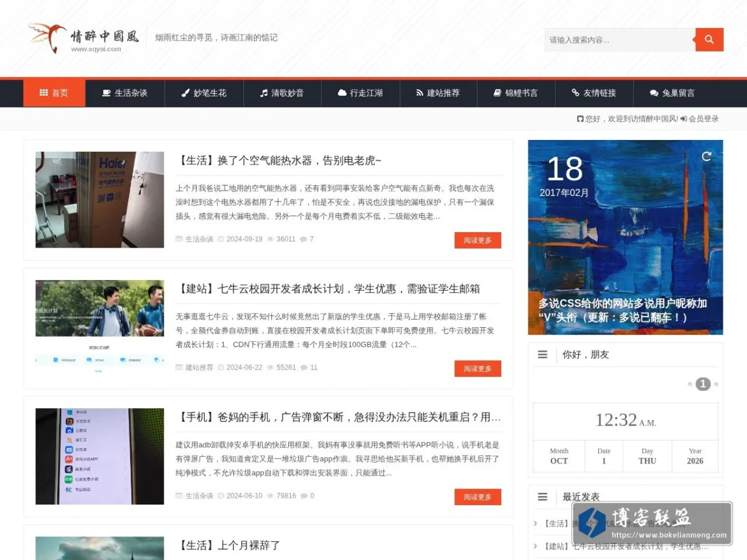Click the slogan 烟雨红尘的寻觅，诗画江南的惦记
Image resolution: width=747 pixels, height=560 pixels.
(217, 37)
